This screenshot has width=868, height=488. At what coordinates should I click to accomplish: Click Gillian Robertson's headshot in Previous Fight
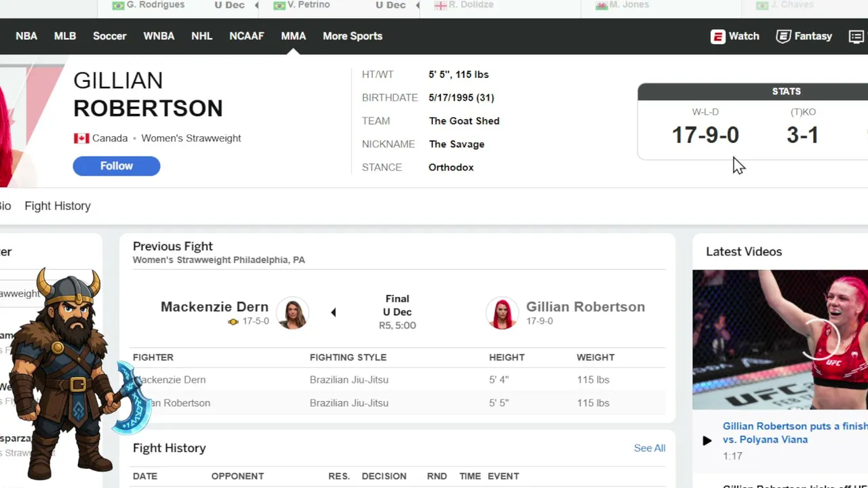pos(502,313)
